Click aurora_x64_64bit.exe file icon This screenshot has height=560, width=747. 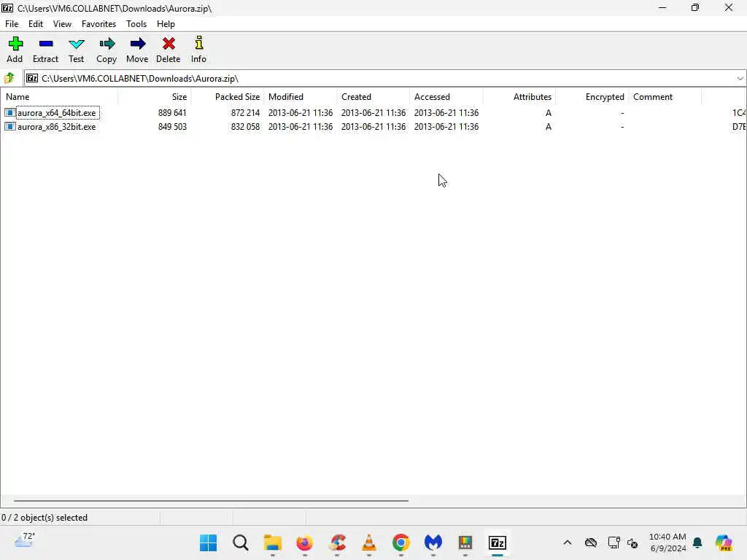[9, 113]
